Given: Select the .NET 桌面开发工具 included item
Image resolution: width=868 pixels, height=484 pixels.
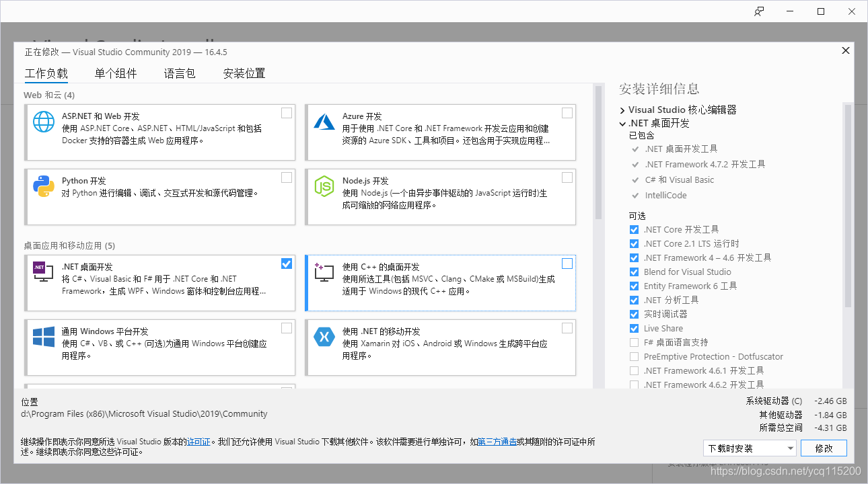Looking at the screenshot, I should pos(681,149).
